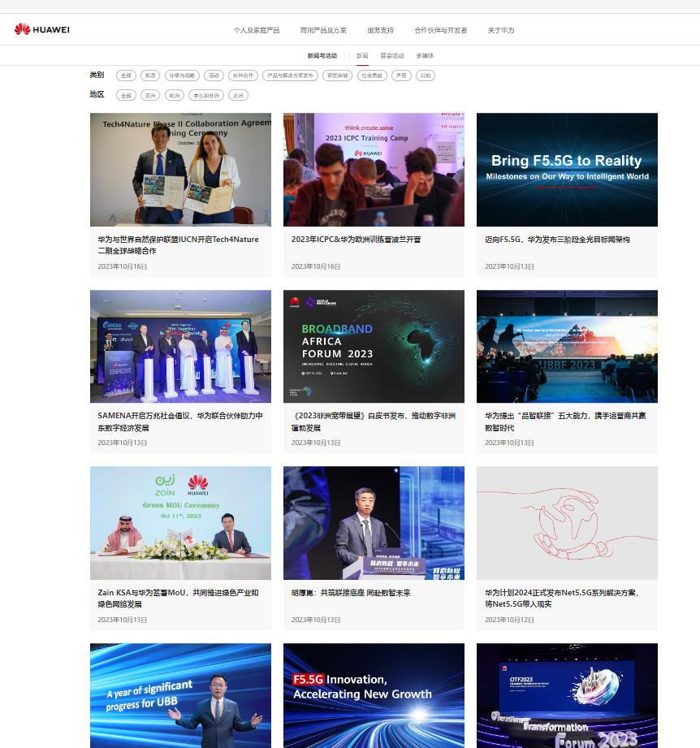
Task: Open 个人及家庭产品 menu
Action: 257,30
